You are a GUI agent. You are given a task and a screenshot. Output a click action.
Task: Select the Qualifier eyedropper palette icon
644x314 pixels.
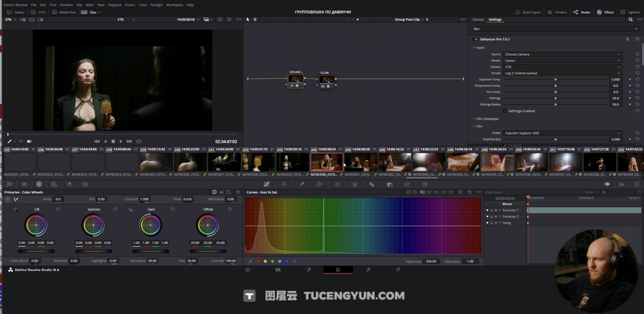tap(302, 184)
